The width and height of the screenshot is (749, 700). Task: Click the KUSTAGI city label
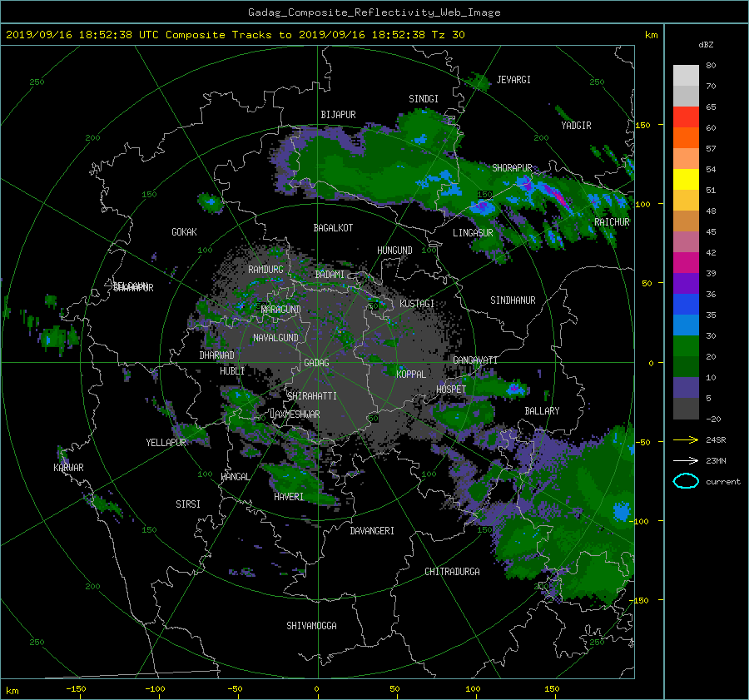click(x=417, y=304)
